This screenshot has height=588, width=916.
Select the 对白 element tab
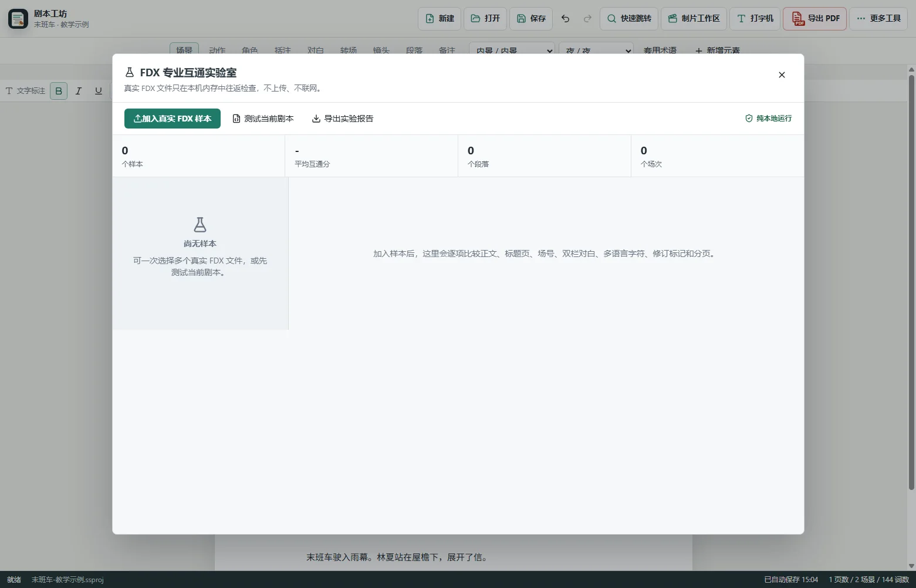316,50
